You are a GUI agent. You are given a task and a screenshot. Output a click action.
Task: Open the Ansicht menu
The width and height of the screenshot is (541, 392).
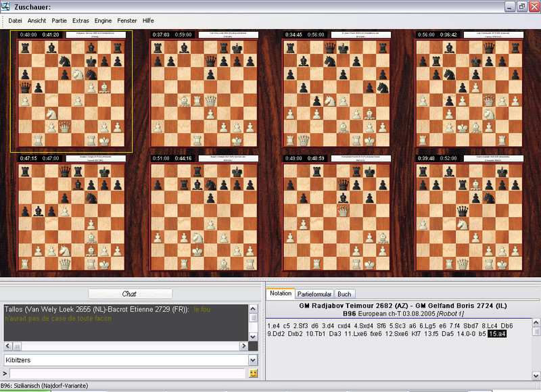click(37, 21)
